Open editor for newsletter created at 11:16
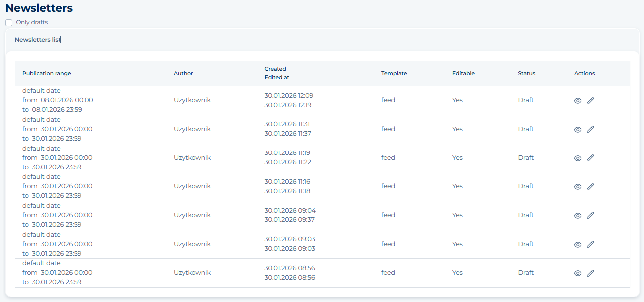 click(x=590, y=187)
